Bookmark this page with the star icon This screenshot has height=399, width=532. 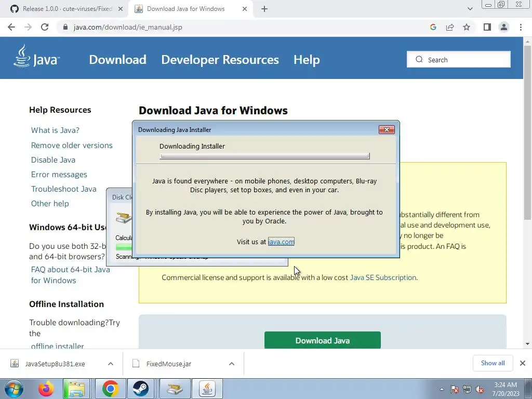click(x=467, y=27)
